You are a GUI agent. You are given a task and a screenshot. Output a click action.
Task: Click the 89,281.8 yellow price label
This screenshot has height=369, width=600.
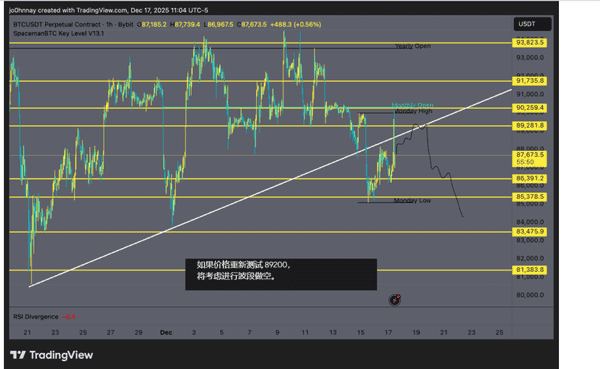[x=530, y=126]
